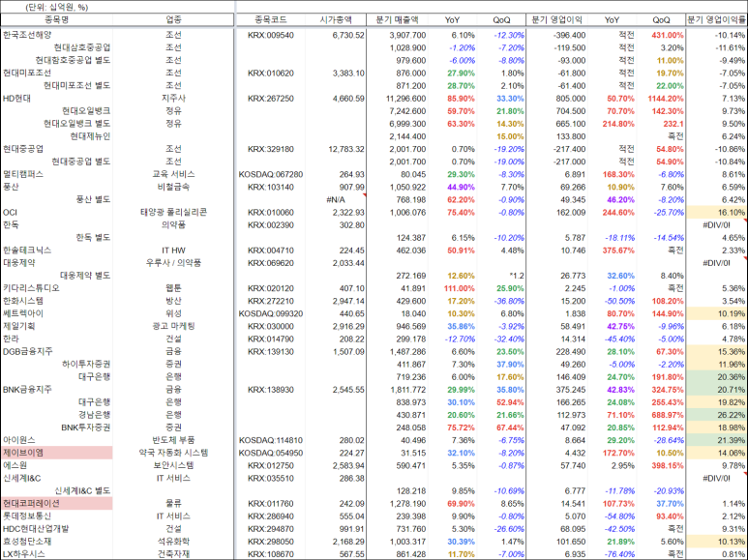
Task: Click the 비철금속 sector cell
Action: pyautogui.click(x=173, y=187)
